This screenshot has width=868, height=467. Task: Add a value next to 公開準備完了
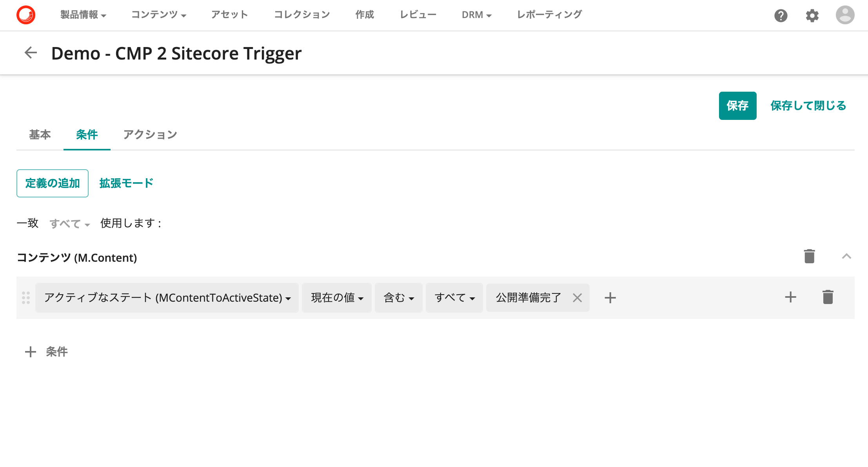[610, 298]
